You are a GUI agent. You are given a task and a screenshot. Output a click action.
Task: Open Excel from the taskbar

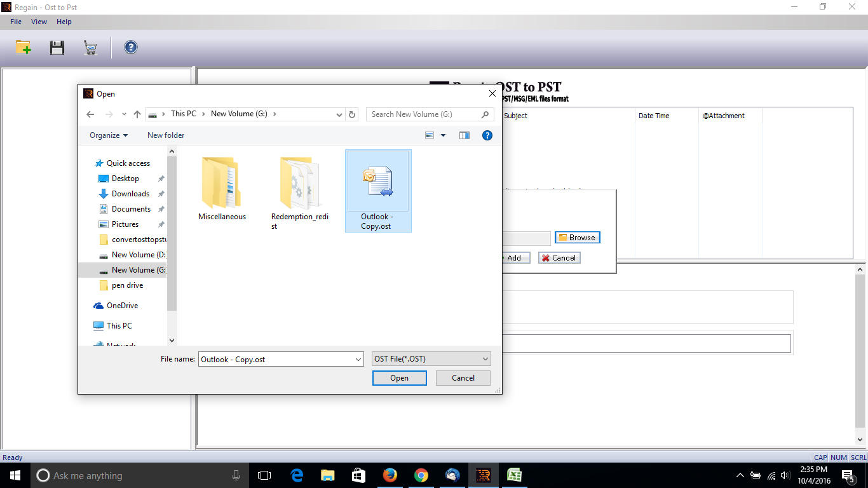coord(514,475)
